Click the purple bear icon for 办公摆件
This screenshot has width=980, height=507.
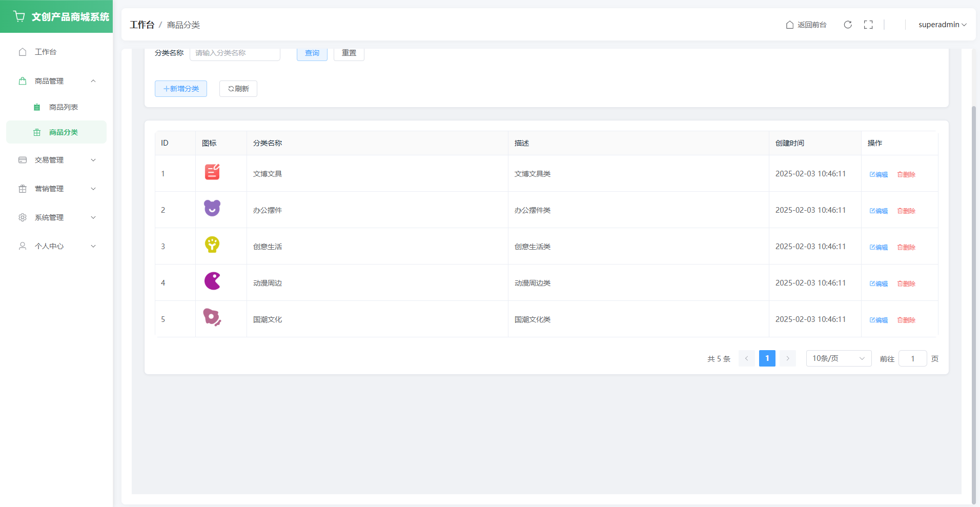212,208
